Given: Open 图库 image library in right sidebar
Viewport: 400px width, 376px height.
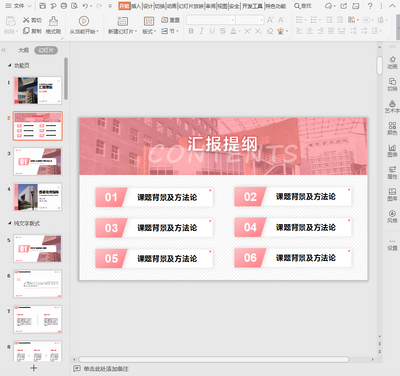Looking at the screenshot, I should click(x=392, y=194).
